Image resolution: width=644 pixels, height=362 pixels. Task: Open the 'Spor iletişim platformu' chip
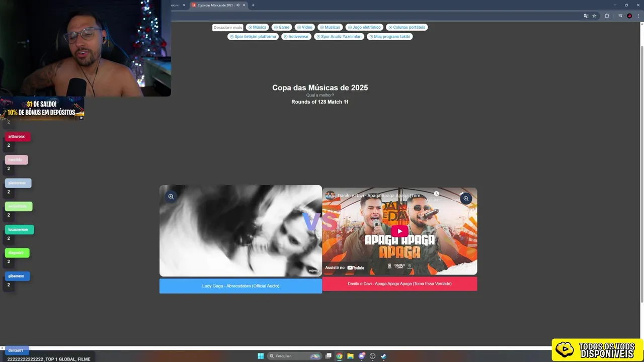pos(253,37)
